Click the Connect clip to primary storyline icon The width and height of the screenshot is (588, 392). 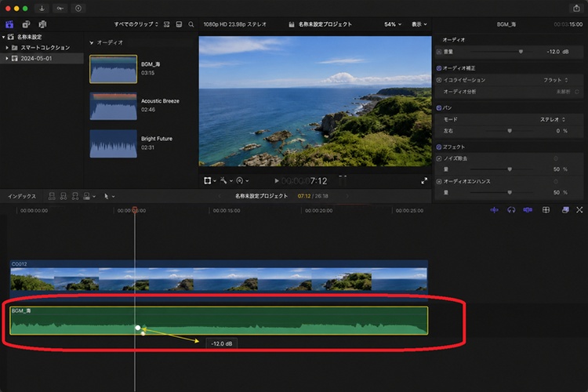pyautogui.click(x=52, y=196)
